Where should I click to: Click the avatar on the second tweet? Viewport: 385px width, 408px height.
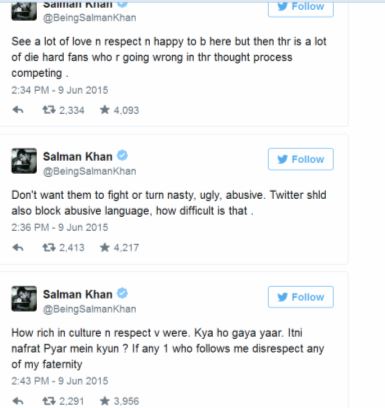point(24,161)
